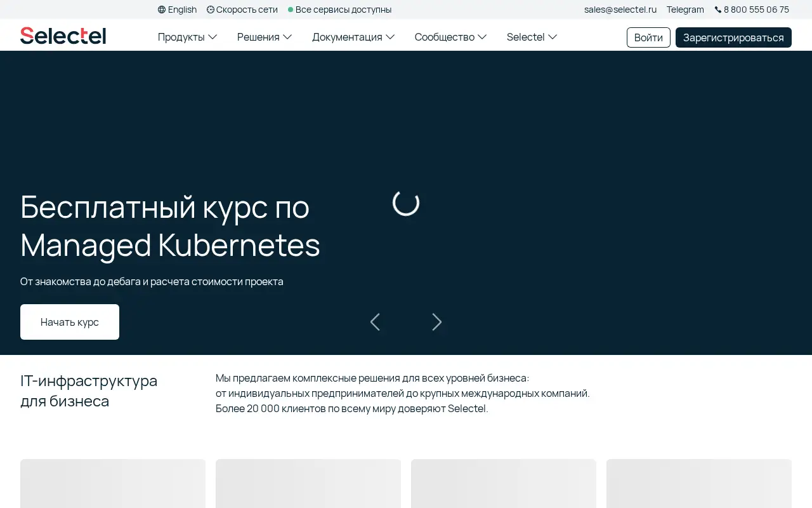Viewport: 812px width, 508px height.
Task: Click the text Мы предлагаем комплексные решения
Action: [372, 378]
